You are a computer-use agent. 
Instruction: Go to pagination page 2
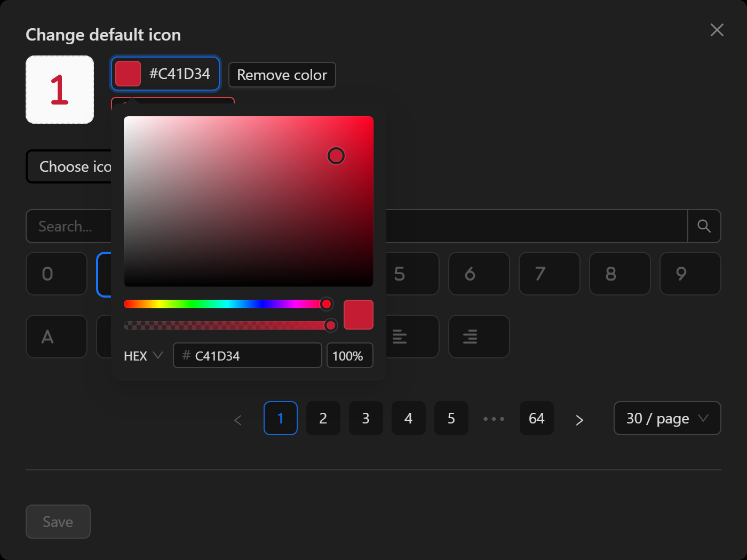(x=323, y=418)
